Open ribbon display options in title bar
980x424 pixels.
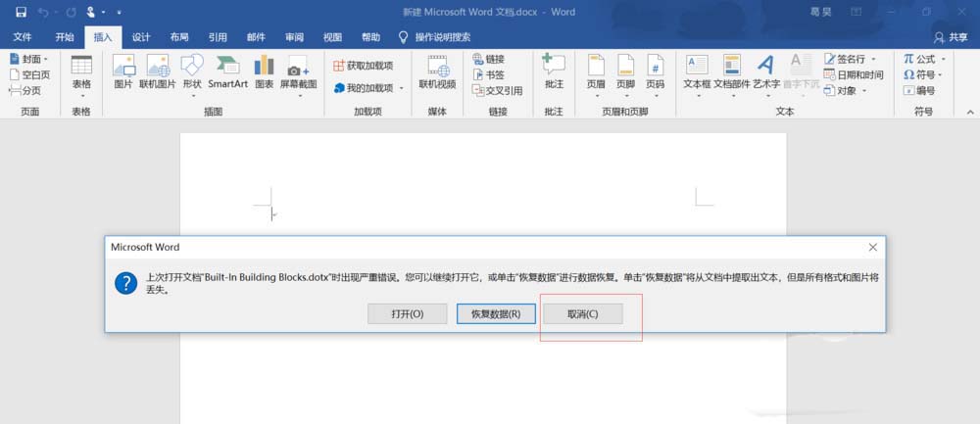pyautogui.click(x=856, y=12)
